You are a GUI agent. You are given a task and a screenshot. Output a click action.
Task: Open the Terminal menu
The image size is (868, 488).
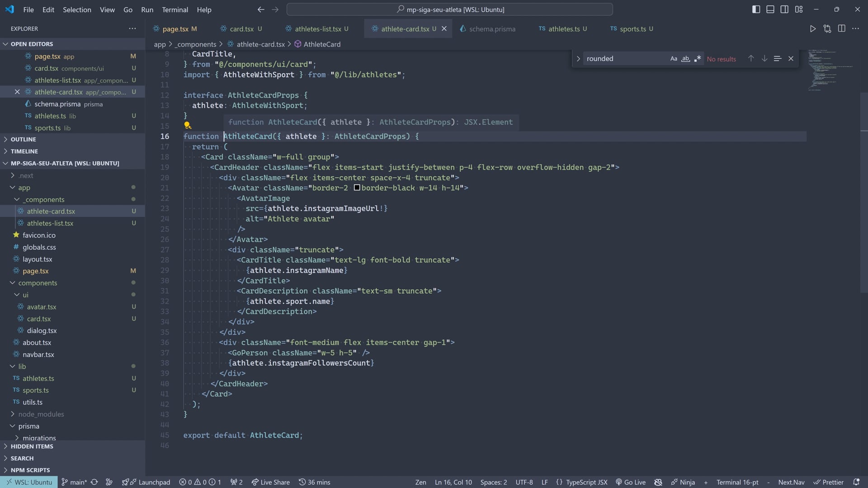pyautogui.click(x=175, y=9)
